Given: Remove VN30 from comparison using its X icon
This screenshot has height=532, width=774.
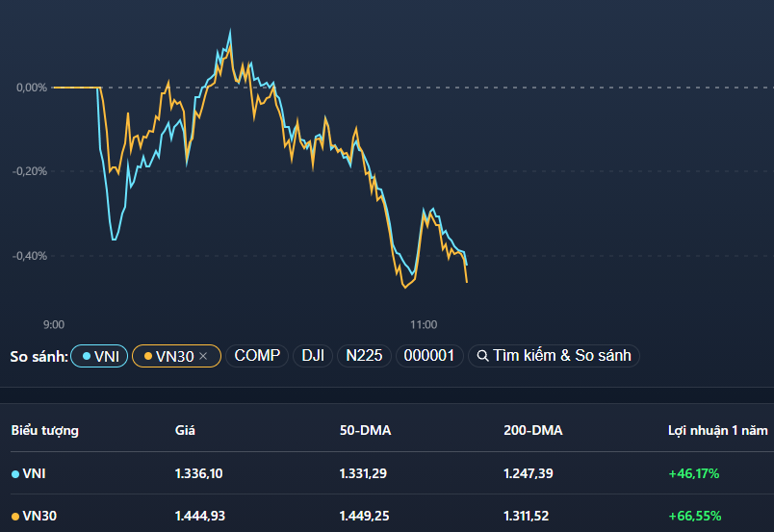Looking at the screenshot, I should (203, 356).
